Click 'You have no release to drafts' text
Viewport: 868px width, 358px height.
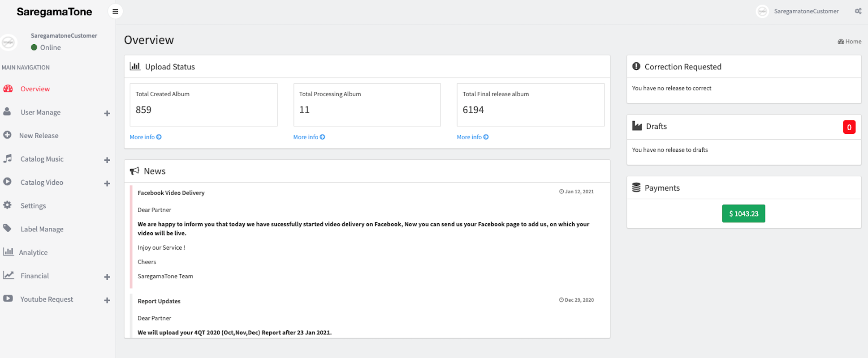pos(670,150)
